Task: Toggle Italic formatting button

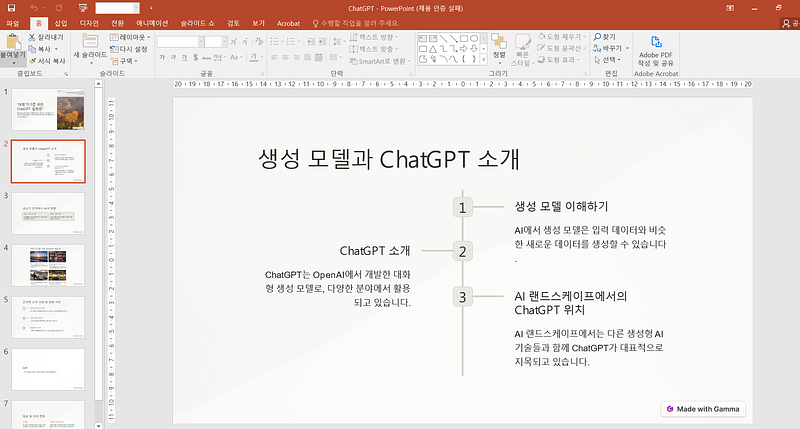Action: click(x=173, y=57)
